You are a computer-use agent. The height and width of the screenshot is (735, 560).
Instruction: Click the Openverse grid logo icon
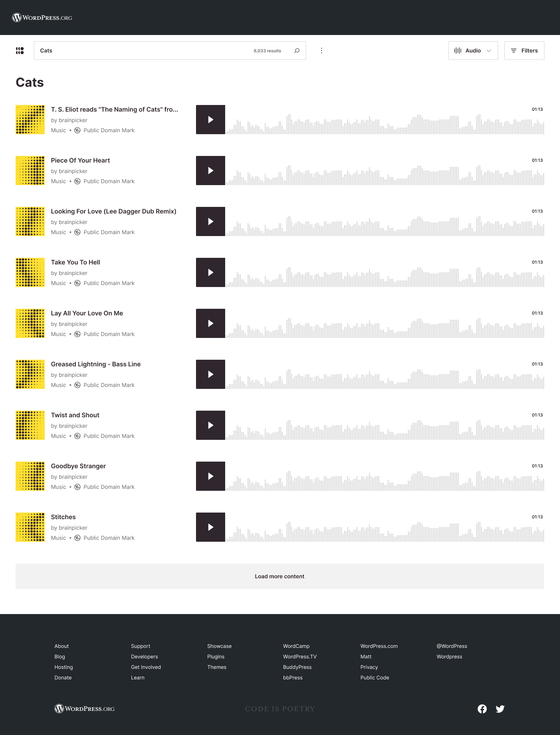(x=19, y=51)
